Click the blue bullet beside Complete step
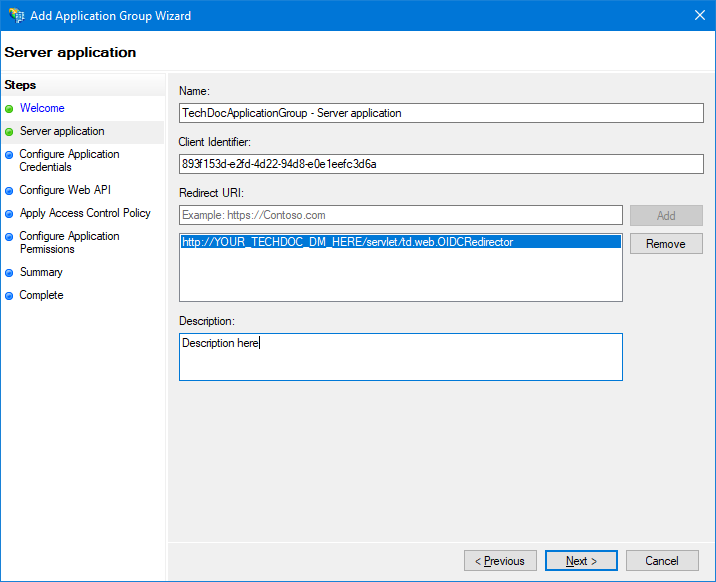 click(9, 296)
